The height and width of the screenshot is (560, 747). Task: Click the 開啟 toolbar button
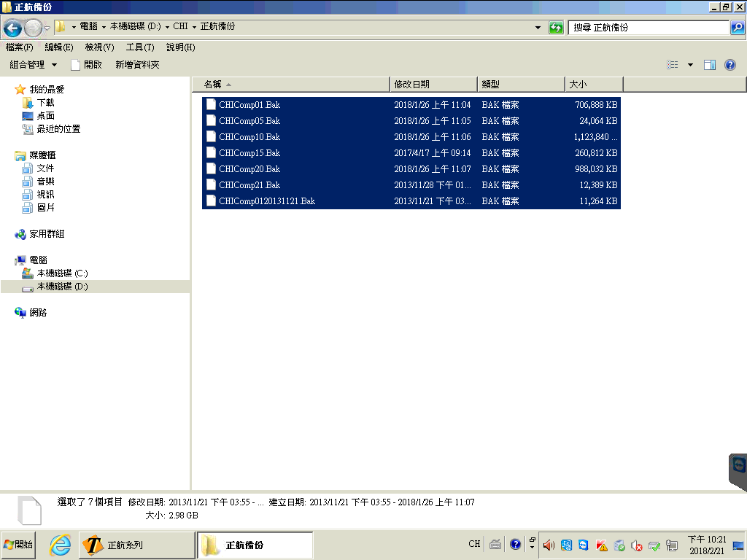coord(87,65)
